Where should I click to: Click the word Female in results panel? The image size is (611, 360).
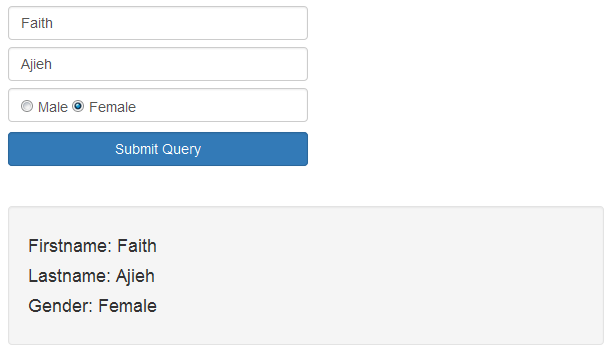coord(127,306)
